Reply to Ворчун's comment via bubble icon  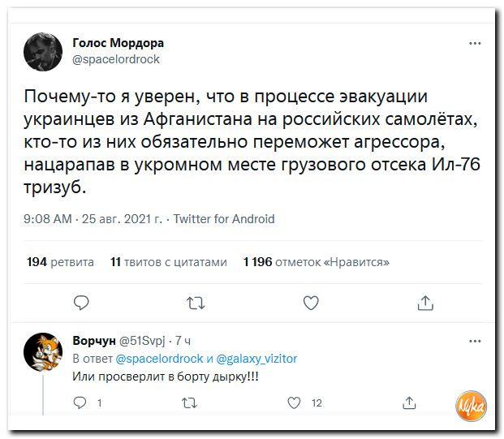click(x=80, y=402)
